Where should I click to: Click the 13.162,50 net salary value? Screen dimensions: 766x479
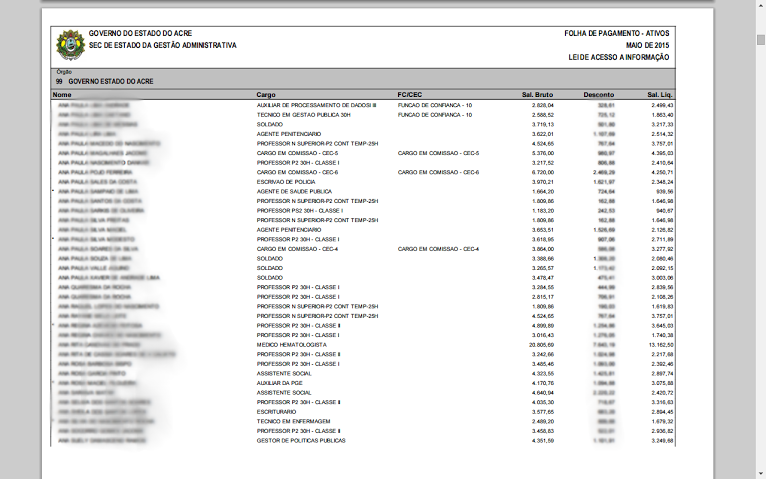coord(657,343)
